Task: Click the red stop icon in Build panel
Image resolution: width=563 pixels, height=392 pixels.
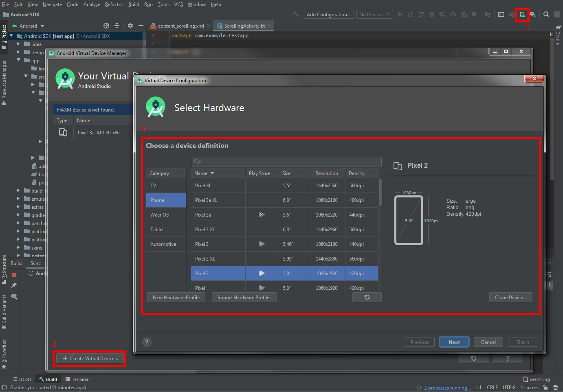Action: coord(14,275)
